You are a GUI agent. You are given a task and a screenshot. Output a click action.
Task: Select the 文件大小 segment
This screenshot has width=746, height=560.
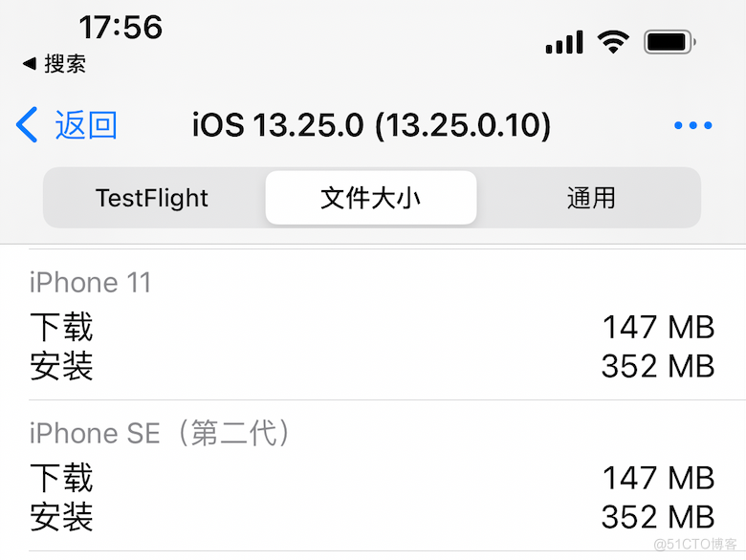pos(371,198)
